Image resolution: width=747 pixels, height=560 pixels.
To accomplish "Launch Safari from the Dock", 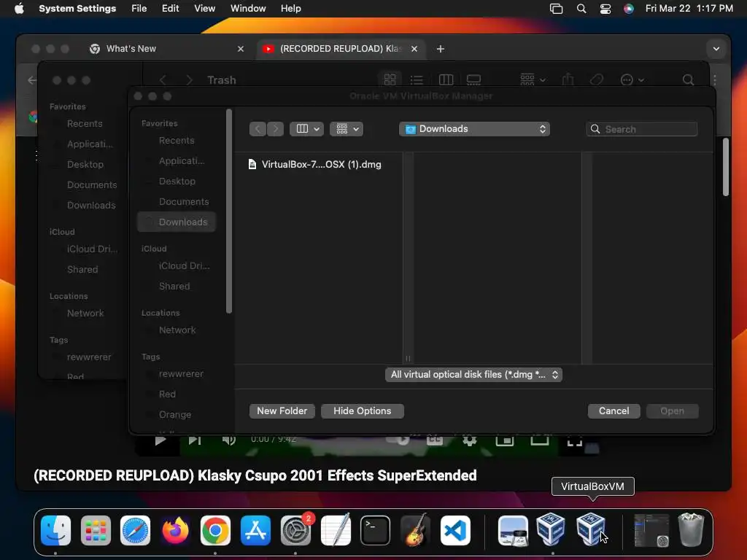I will [x=135, y=530].
